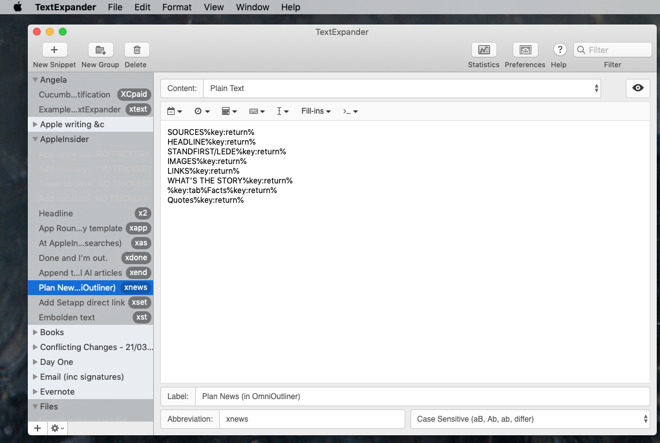Click the Help question mark icon

(559, 50)
